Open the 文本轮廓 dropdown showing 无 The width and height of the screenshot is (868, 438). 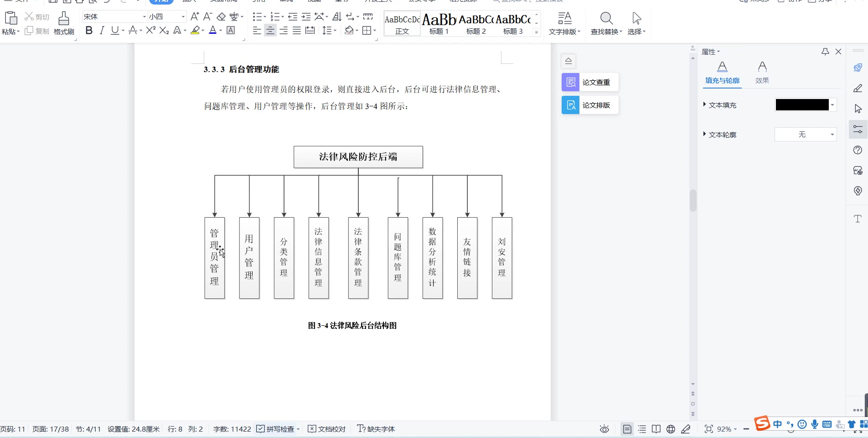coord(806,135)
